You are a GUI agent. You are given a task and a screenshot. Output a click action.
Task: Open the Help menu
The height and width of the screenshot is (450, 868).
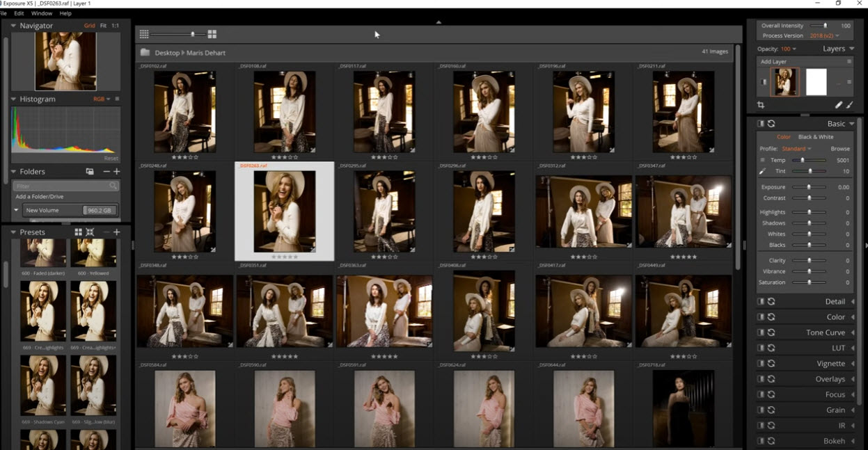(x=65, y=13)
